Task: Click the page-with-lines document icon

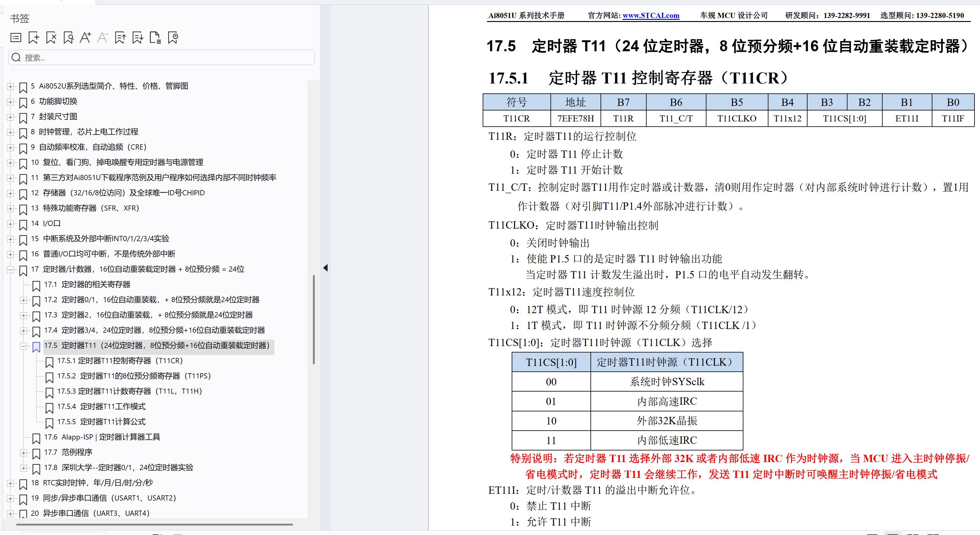Action: pos(155,38)
